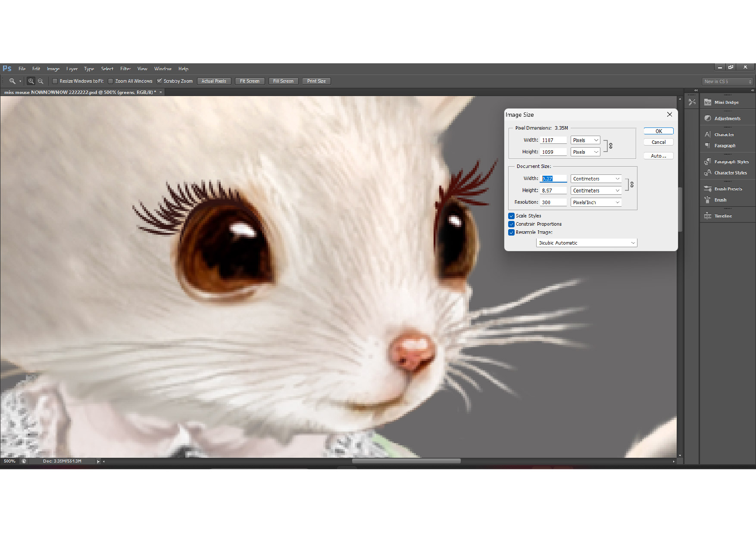Open the Adjustments panel icon
756x534 pixels.
tap(708, 118)
